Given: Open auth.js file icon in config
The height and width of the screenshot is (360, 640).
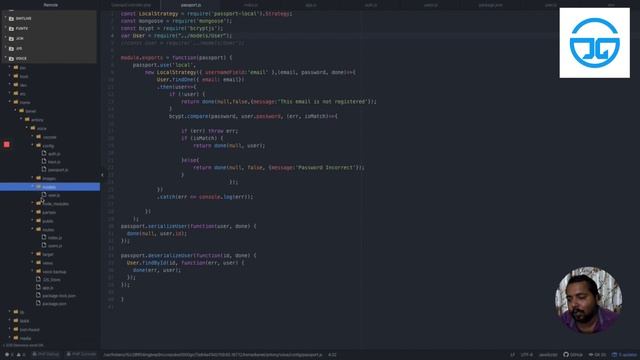Looking at the screenshot, I should (x=44, y=153).
